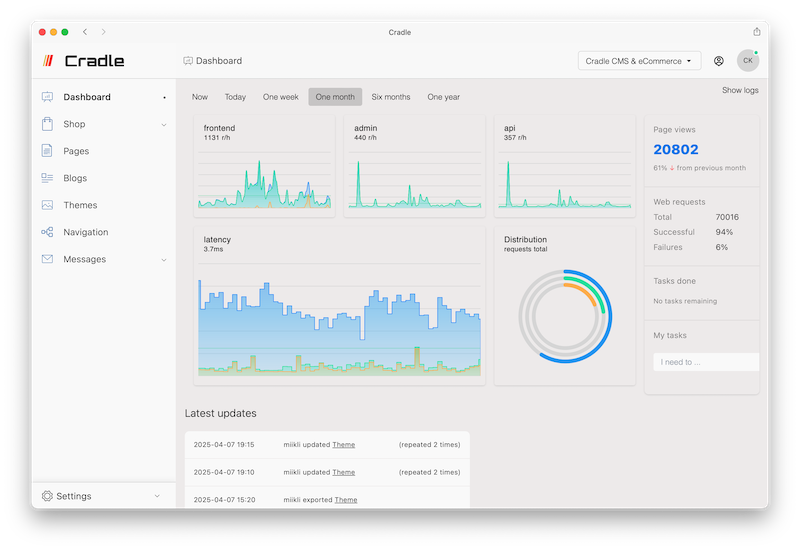This screenshot has height=550, width=800.
Task: Select the One year time range
Action: tap(443, 97)
